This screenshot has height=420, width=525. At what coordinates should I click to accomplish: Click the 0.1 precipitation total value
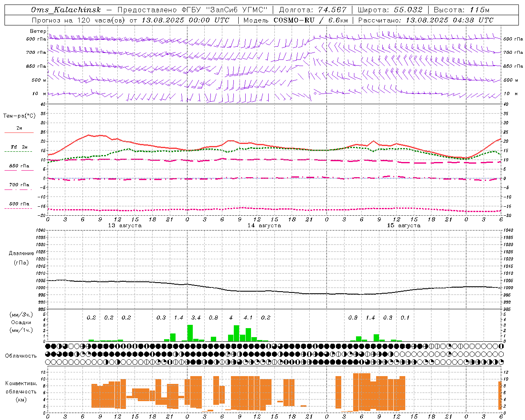(405, 317)
